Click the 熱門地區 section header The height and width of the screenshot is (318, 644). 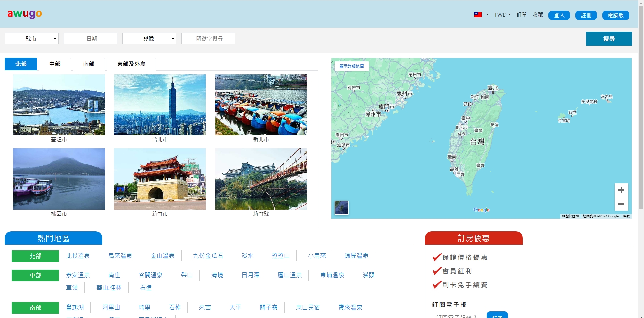click(x=53, y=238)
